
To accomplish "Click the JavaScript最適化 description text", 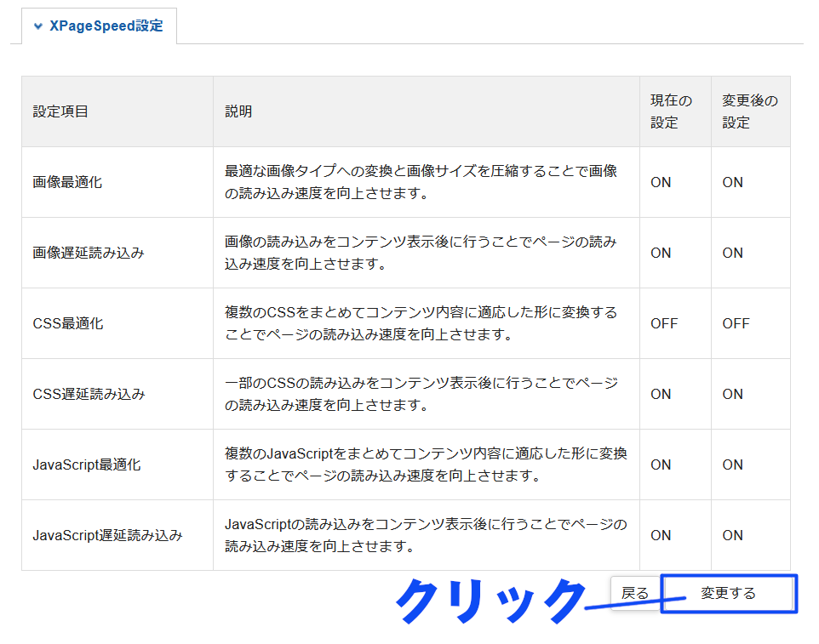I will 426,464.
